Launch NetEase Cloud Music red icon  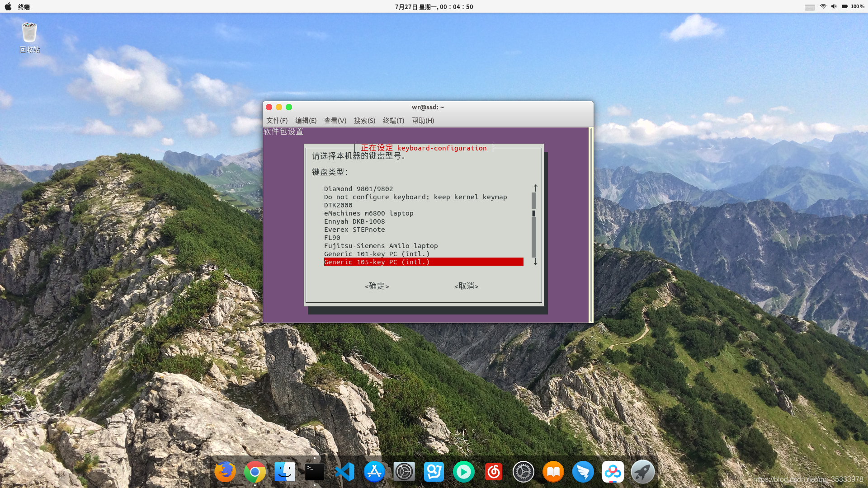click(493, 472)
